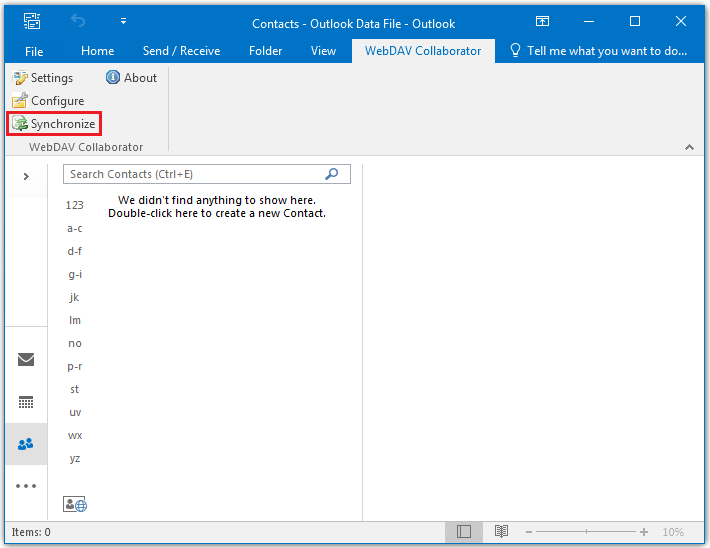Switch to Reading view in status bar
This screenshot has height=548, width=710.
click(501, 532)
